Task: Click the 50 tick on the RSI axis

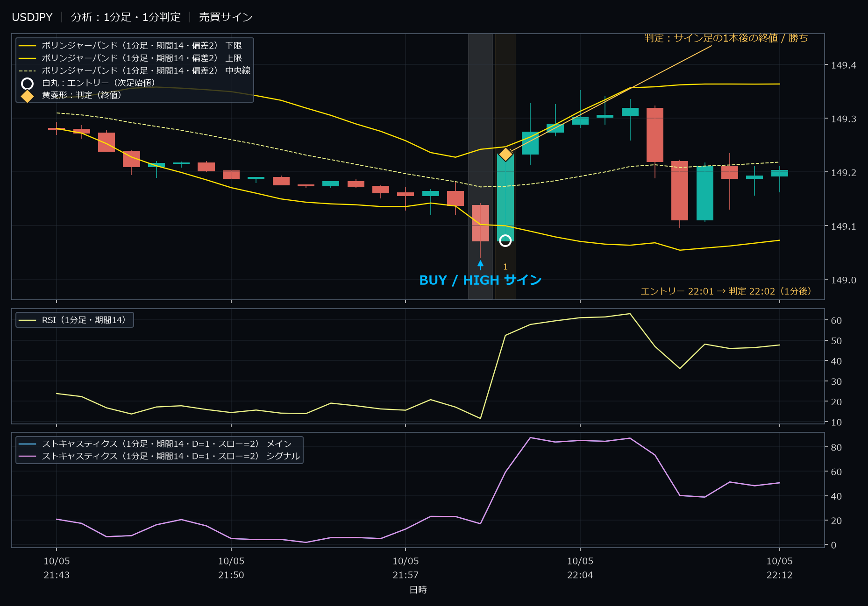Action: click(836, 341)
